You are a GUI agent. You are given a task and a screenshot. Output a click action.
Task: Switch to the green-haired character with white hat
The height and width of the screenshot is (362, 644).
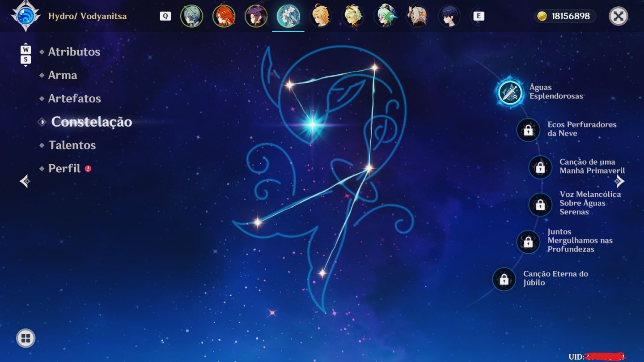(x=385, y=16)
